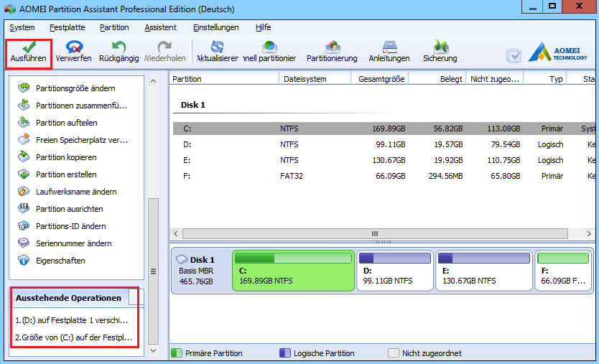This screenshot has height=364, width=599.
Task: Sort by Dateisystem column header
Action: 315,79
